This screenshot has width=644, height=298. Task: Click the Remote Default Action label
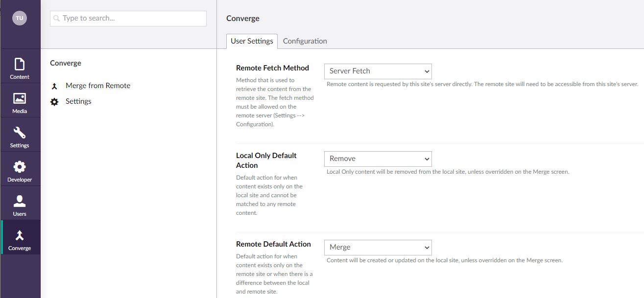click(273, 244)
